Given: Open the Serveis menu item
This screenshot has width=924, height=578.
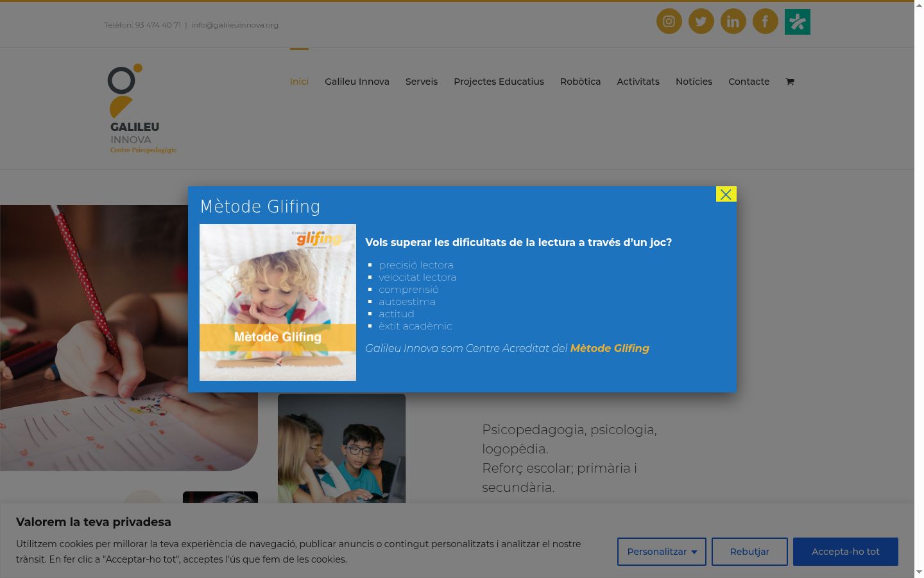Looking at the screenshot, I should [x=422, y=82].
